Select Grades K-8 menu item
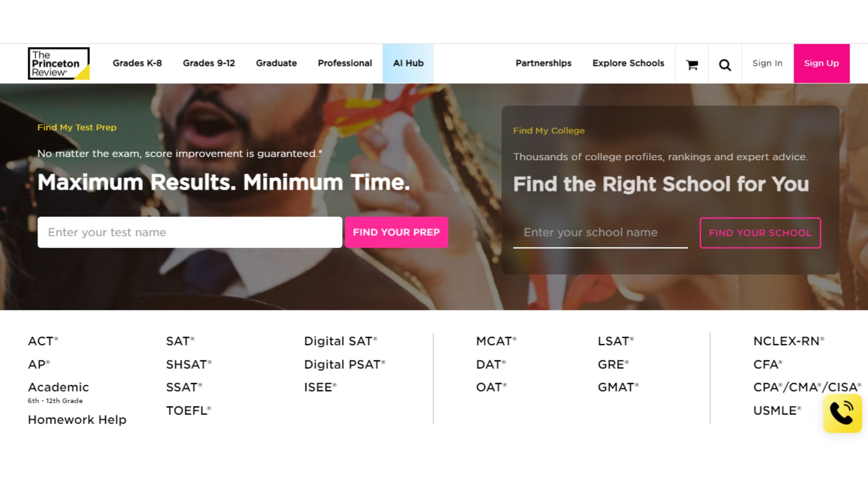The height and width of the screenshot is (488, 868). (x=137, y=63)
